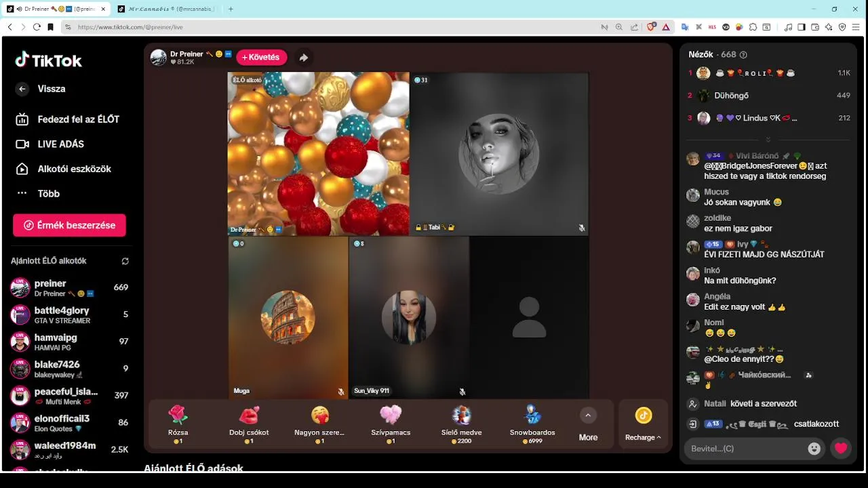Open Google Translate extension
The image size is (868, 488).
685,27
